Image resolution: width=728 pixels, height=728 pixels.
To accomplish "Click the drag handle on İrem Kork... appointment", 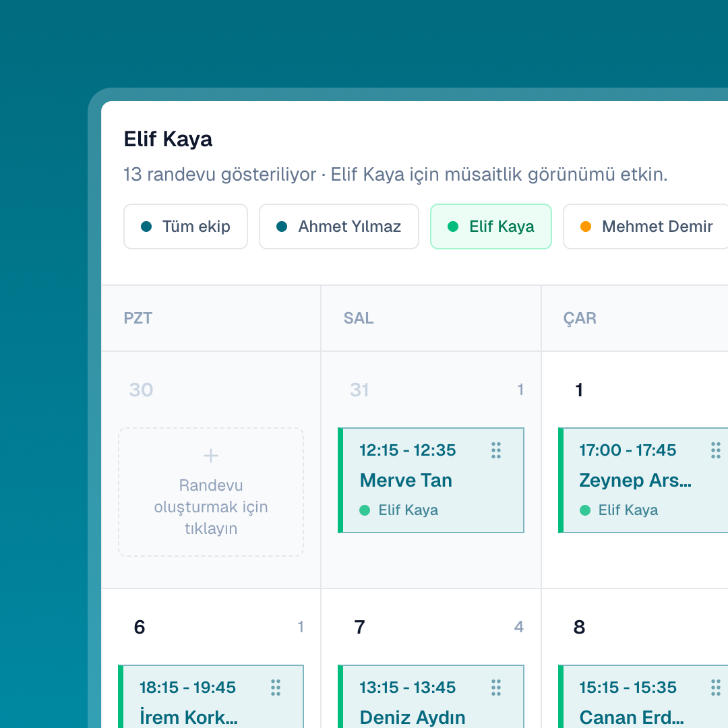I will pyautogui.click(x=276, y=688).
